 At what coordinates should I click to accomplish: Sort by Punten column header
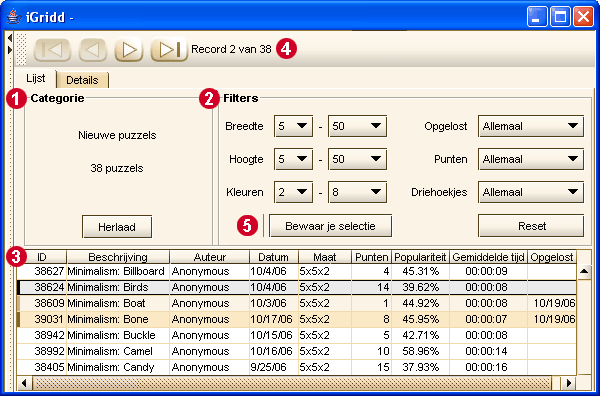371,257
